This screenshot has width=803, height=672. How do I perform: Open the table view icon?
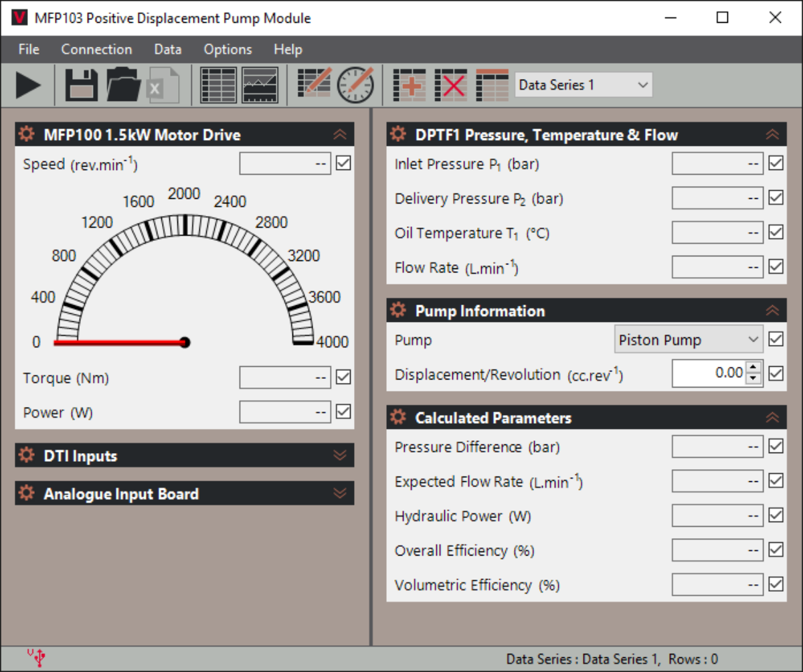218,86
